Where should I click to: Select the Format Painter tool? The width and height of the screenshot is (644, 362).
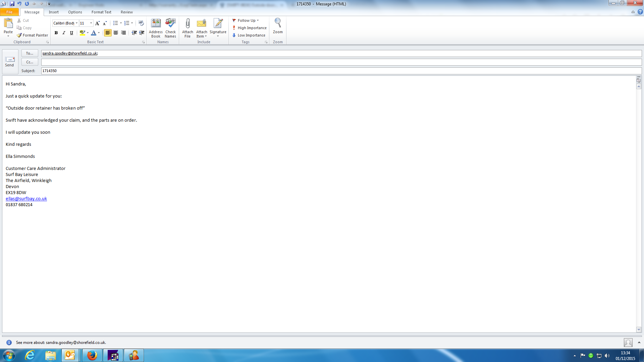coord(33,35)
